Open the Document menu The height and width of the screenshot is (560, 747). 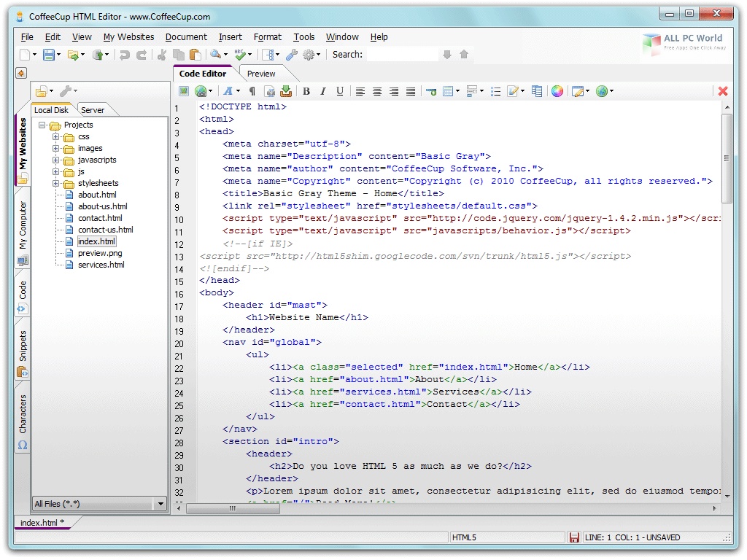click(186, 37)
